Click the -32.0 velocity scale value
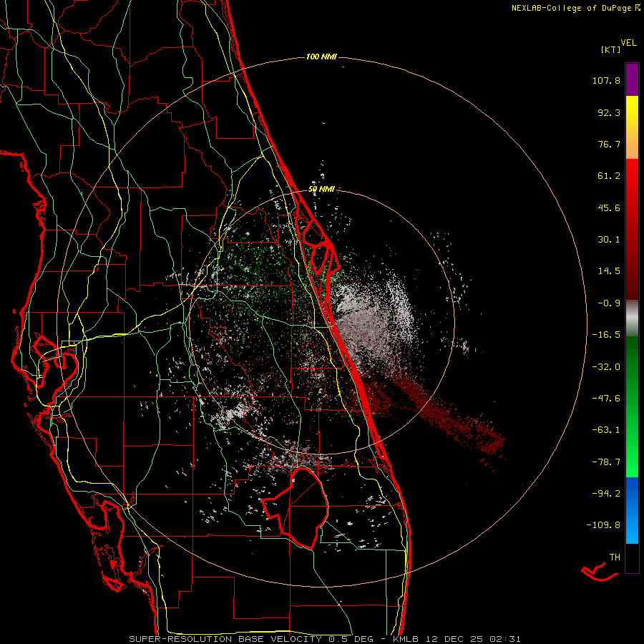Image resolution: width=644 pixels, height=644 pixels. pyautogui.click(x=606, y=367)
